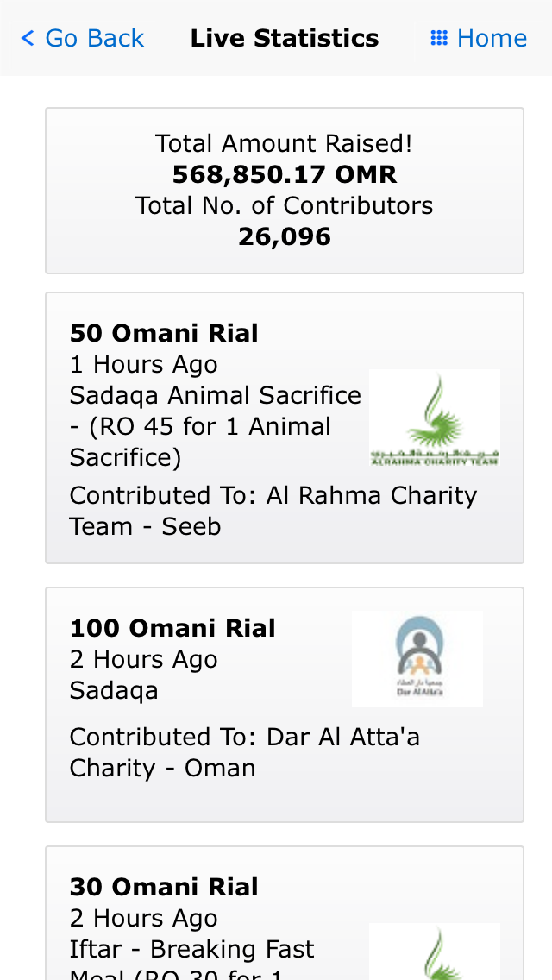Click the Sadaqa Animal Sacrifice description
Viewport: 552px width, 980px height.
tap(215, 426)
